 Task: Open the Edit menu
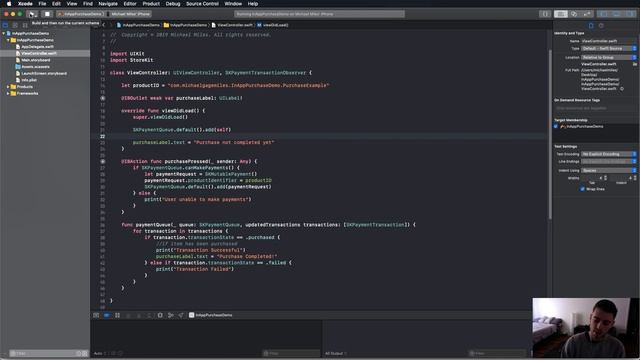[x=56, y=4]
